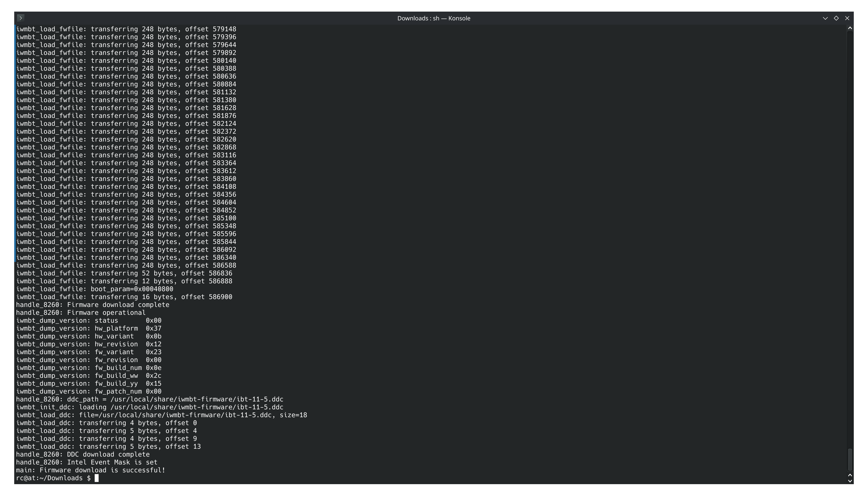This screenshot has width=868, height=501.
Task: Click the boot_param=0x00040800 line
Action: pyautogui.click(x=132, y=289)
